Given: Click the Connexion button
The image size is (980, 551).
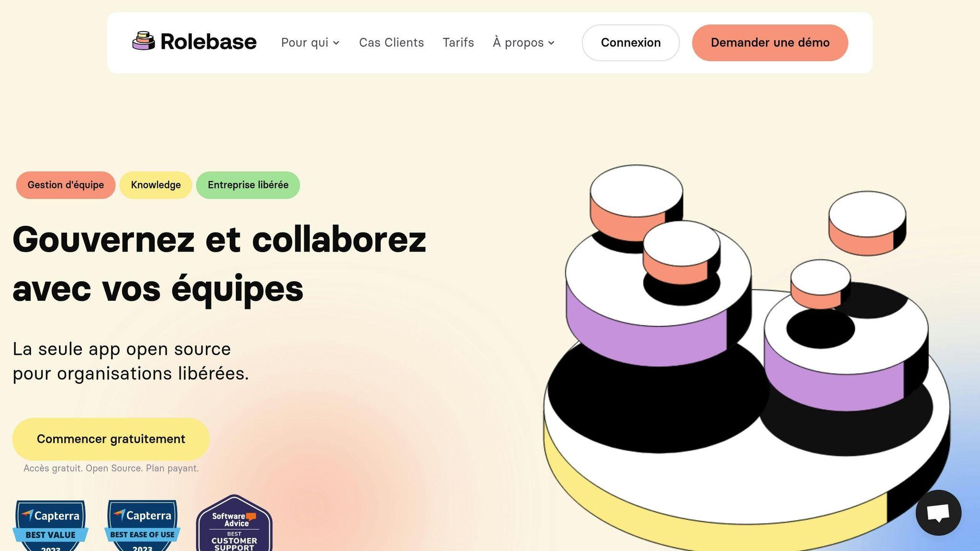Looking at the screenshot, I should tap(631, 43).
